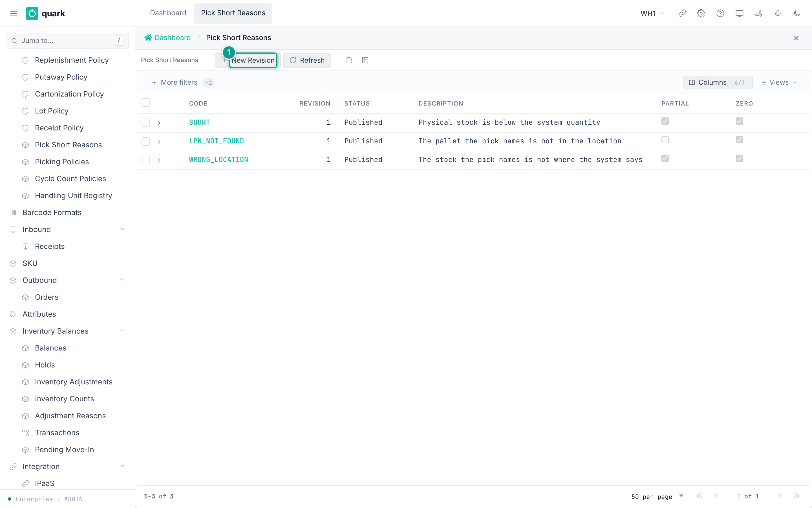The height and width of the screenshot is (508, 812).
Task: Click the Refresh button
Action: (x=307, y=60)
